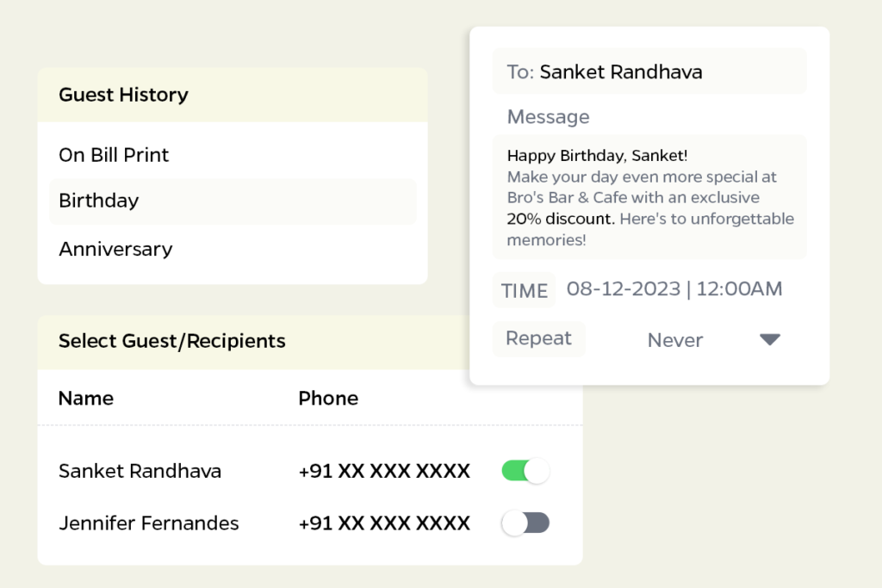882x588 pixels.
Task: Edit the birthday message text box
Action: point(649,197)
